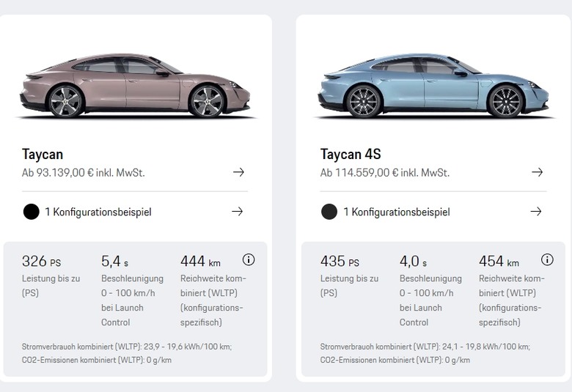The width and height of the screenshot is (572, 392).
Task: Click the Taycan 4S model title
Action: click(x=351, y=155)
